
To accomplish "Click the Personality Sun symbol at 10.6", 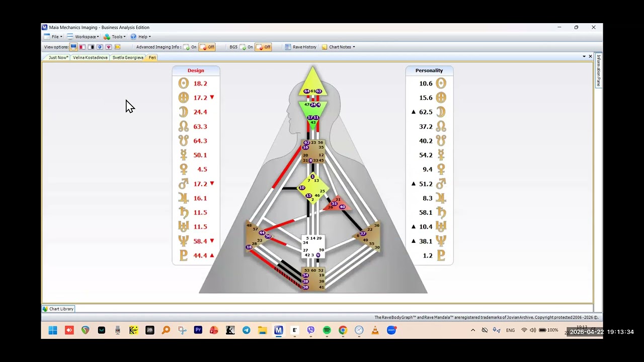I will [x=441, y=83].
